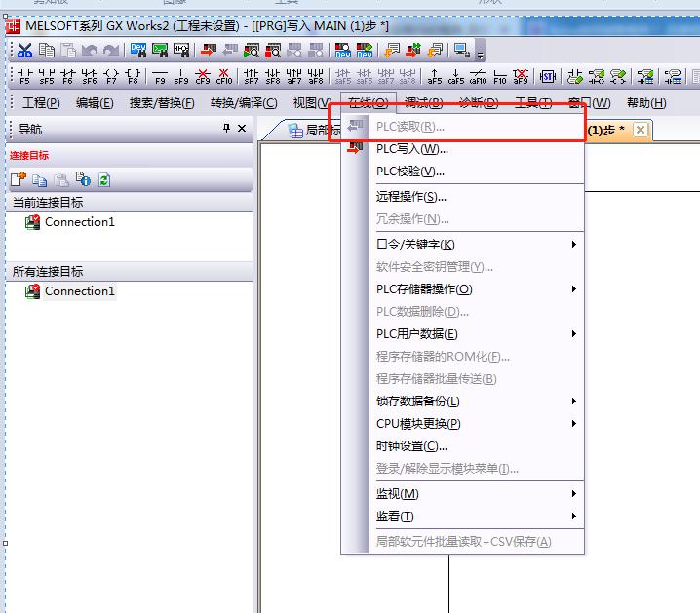The height and width of the screenshot is (613, 700).
Task: Click the Cut scissors icon in toolbar
Action: (x=25, y=51)
